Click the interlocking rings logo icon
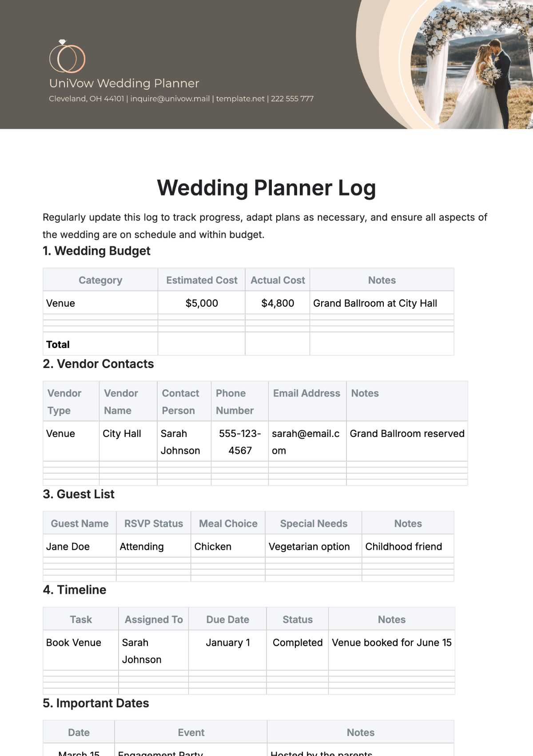Image resolution: width=533 pixels, height=756 pixels. [x=67, y=56]
